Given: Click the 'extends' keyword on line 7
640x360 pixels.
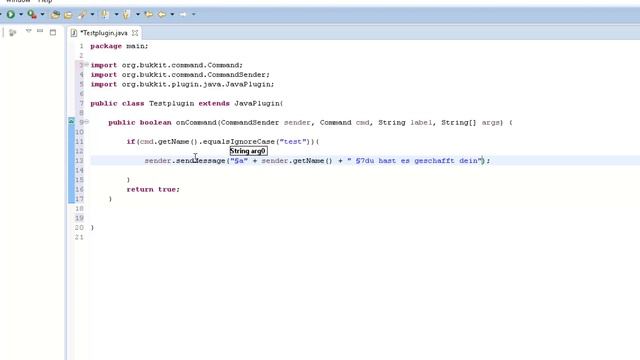Looking at the screenshot, I should (x=214, y=104).
